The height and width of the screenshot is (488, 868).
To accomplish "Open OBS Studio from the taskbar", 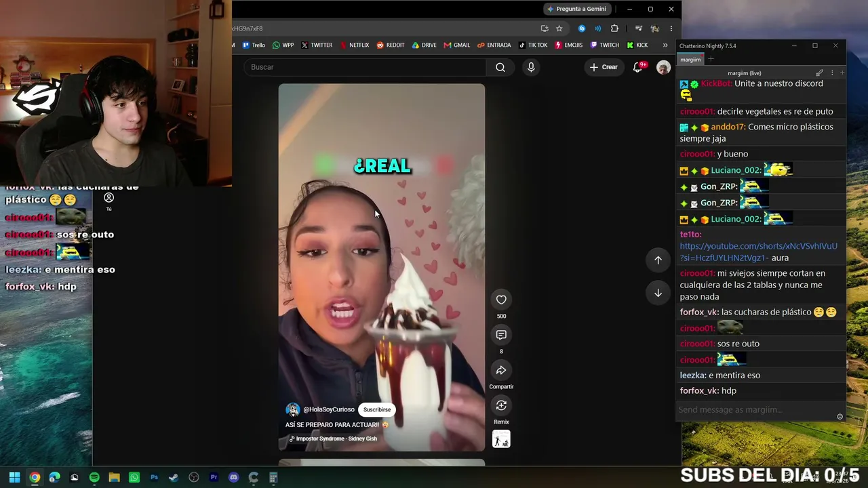I will tap(194, 477).
